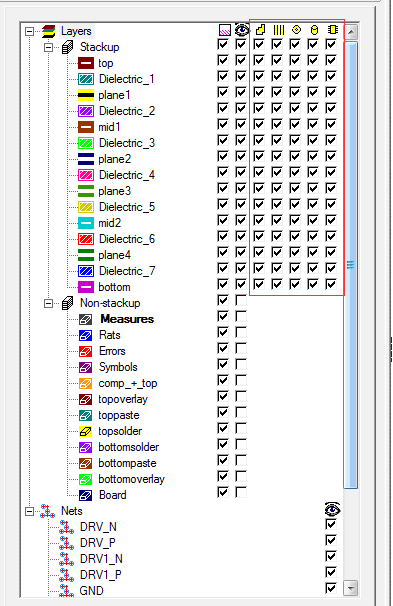Click the eye icon in Layers header row
This screenshot has width=393, height=606.
click(242, 30)
